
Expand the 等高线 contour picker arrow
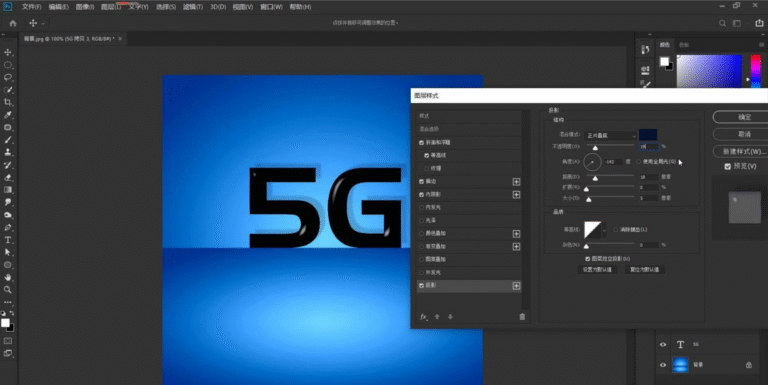pos(604,230)
